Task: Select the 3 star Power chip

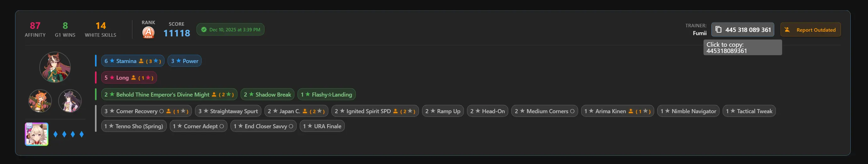Action: [184, 61]
